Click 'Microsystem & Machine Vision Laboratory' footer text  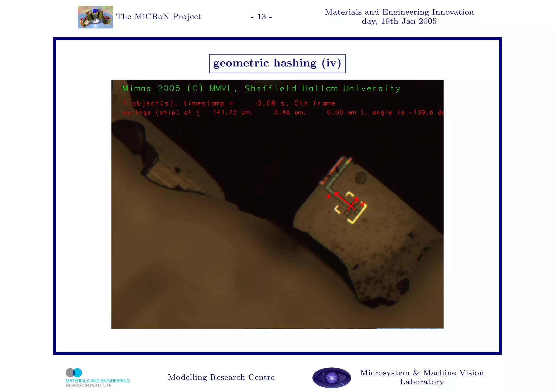422,377
